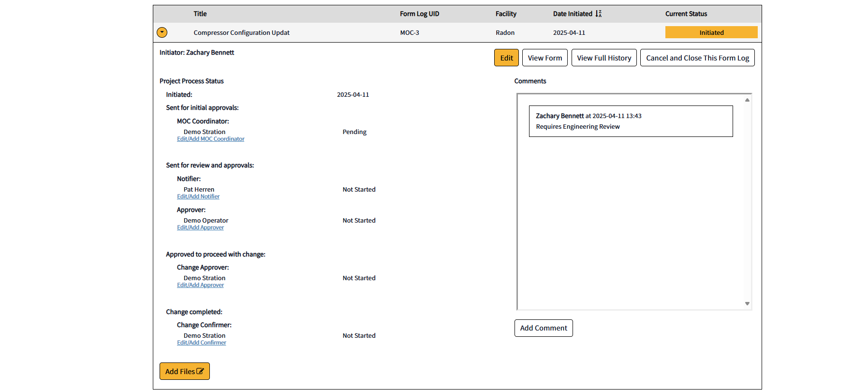This screenshot has height=391, width=868.
Task: Collapse the Compressor Configuration row expander
Action: pyautogui.click(x=162, y=32)
